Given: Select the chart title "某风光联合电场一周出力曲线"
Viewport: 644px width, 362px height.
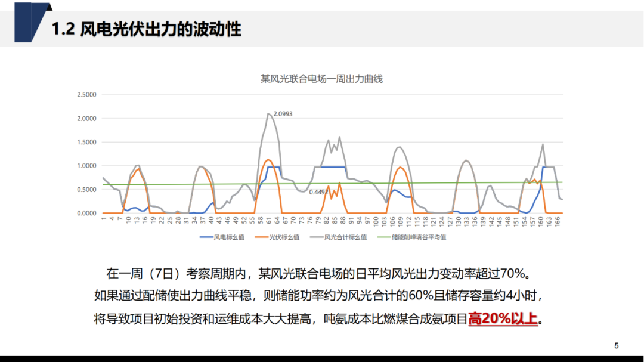Looking at the screenshot, I should [x=321, y=79].
